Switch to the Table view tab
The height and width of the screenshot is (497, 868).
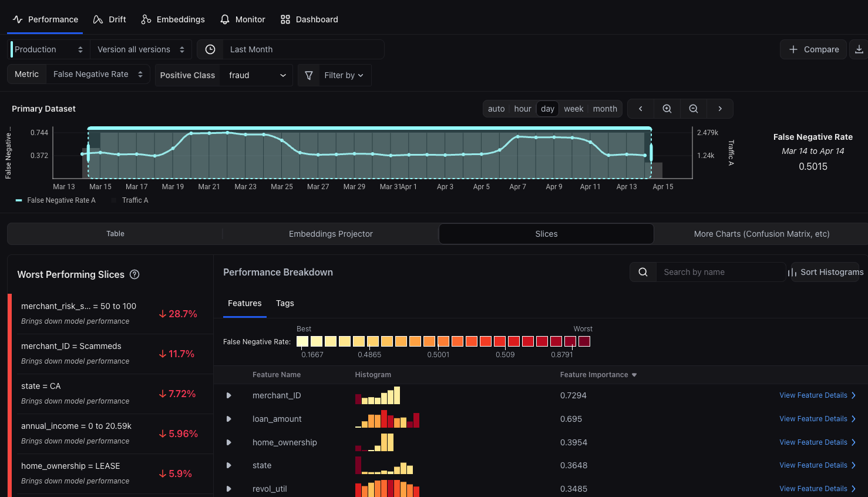tap(115, 234)
